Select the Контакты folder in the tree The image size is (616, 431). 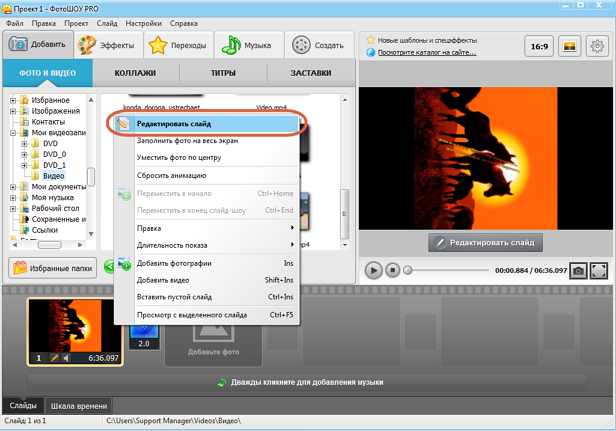pos(48,122)
